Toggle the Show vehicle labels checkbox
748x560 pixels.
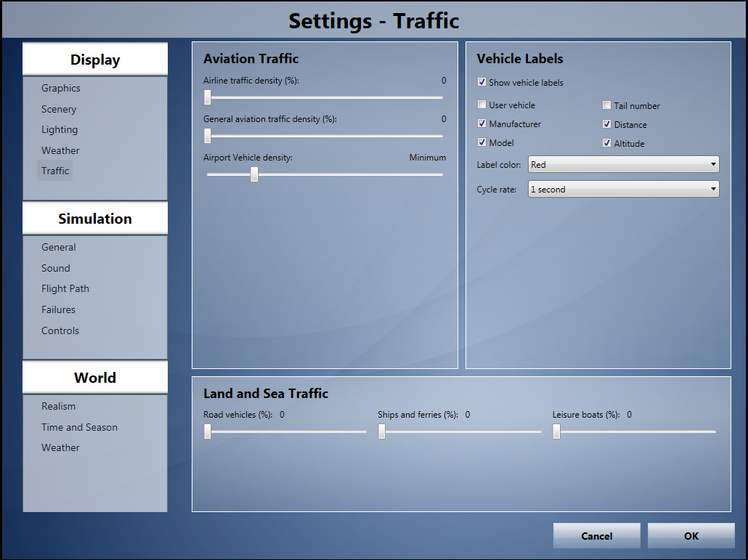tap(482, 83)
